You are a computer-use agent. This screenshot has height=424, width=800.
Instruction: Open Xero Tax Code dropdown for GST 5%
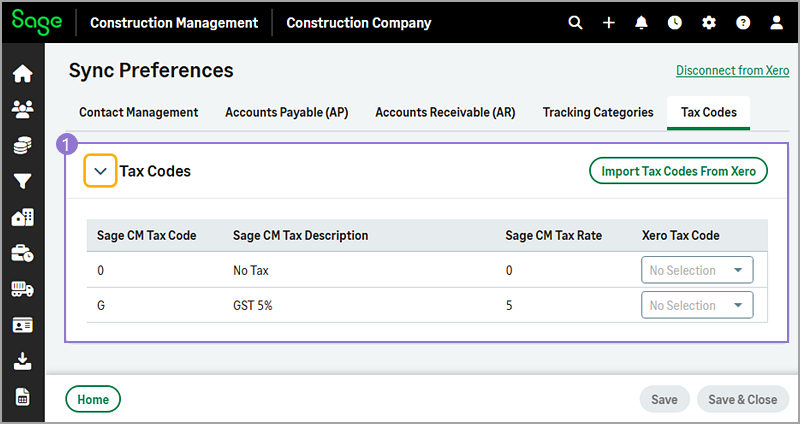(697, 305)
